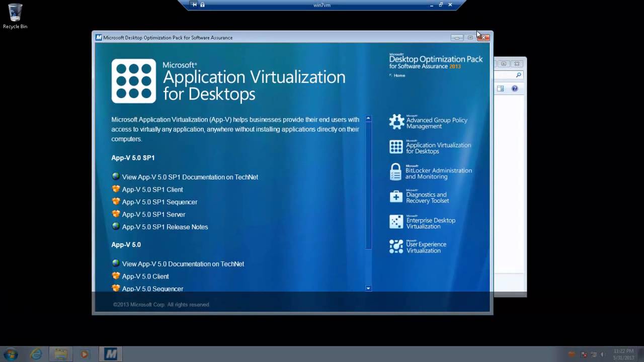Click the pin icon on win7vm bar
This screenshot has height=362, width=644.
[x=194, y=5]
